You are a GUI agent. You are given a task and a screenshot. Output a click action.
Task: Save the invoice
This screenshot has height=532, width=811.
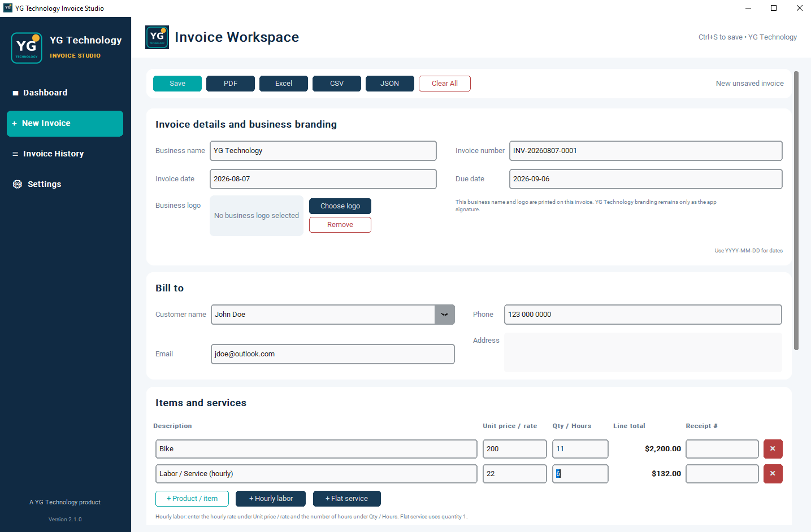coord(177,84)
